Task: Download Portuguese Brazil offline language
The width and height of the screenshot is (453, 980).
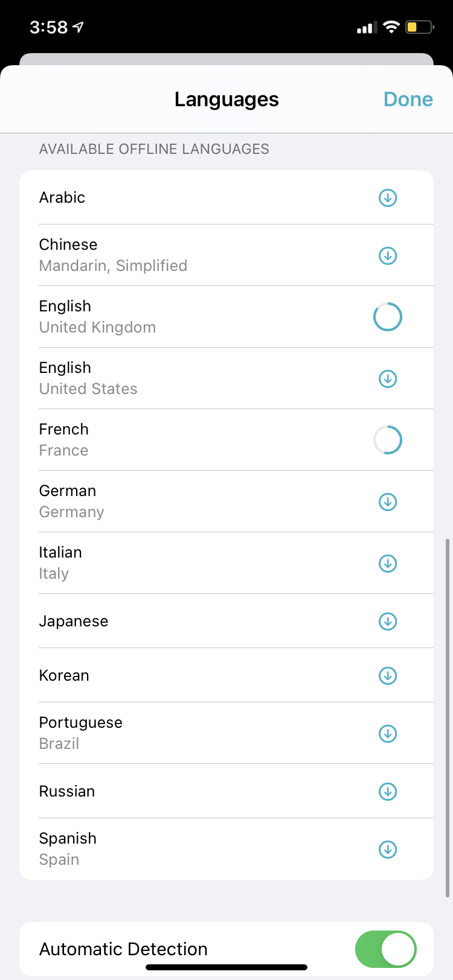Action: click(x=388, y=734)
